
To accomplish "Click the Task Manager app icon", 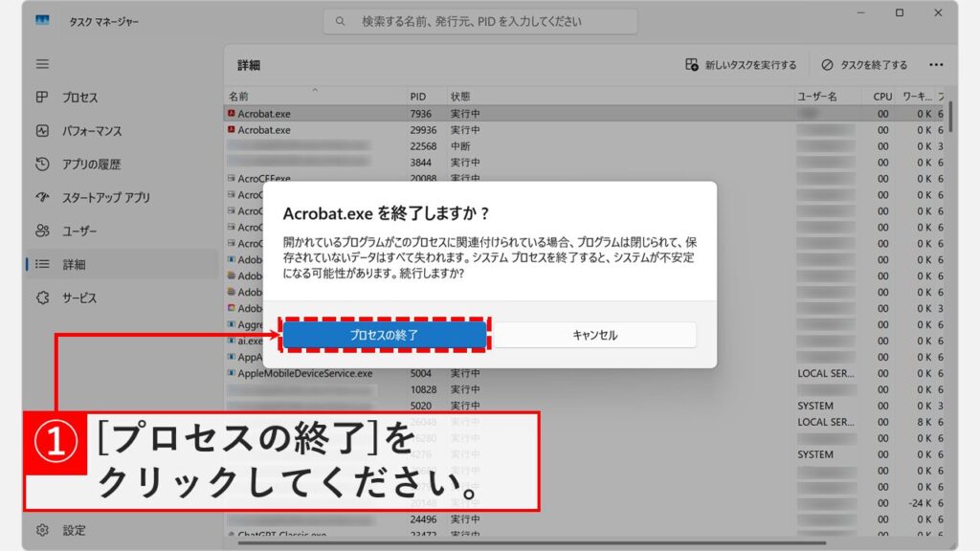I will tap(42, 21).
